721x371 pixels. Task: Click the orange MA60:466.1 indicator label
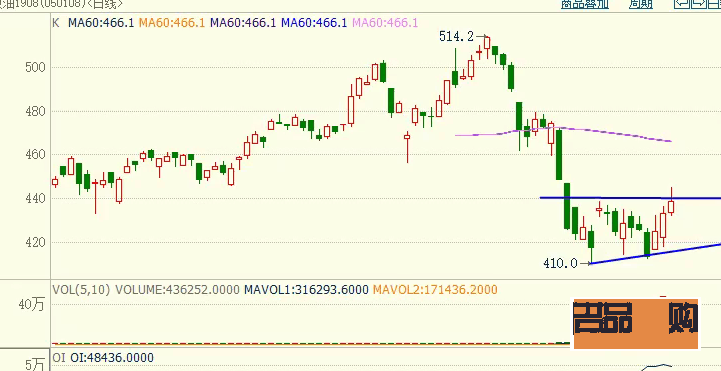[172, 23]
